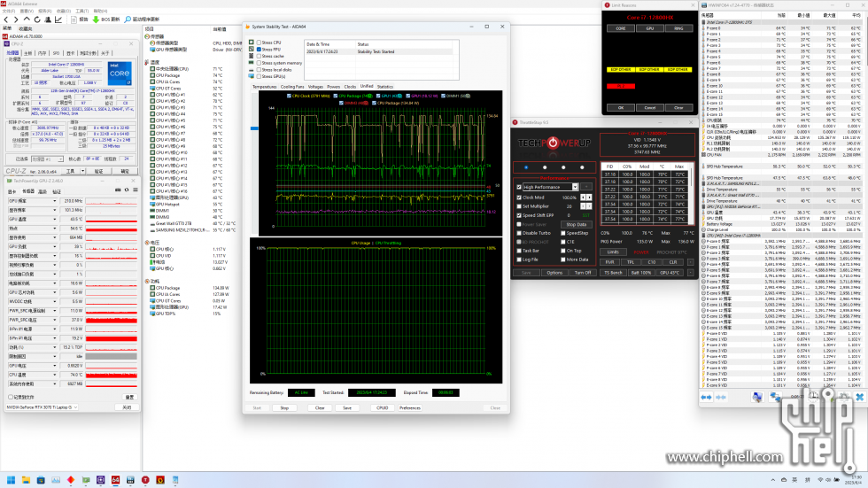868x488 pixels.
Task: Click HWiNFO close X icon in bottom bar
Action: tap(860, 398)
